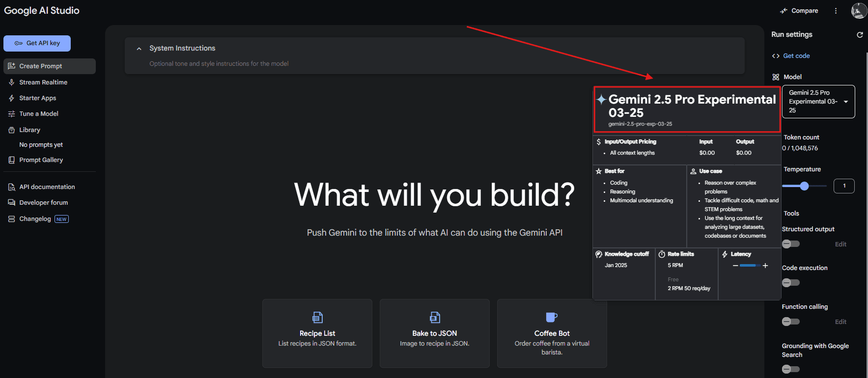Click the Use case person icon
This screenshot has height=378, width=868.
(x=693, y=171)
